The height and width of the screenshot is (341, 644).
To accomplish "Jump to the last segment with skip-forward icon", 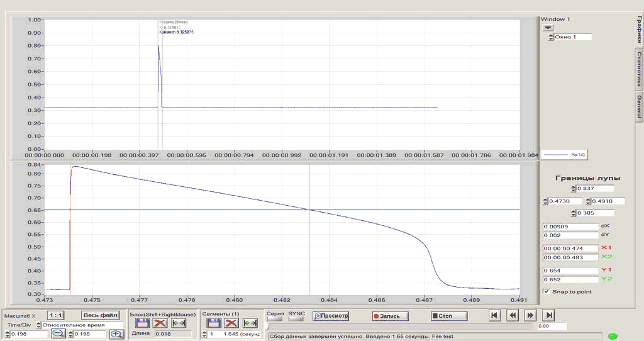I will tap(548, 316).
